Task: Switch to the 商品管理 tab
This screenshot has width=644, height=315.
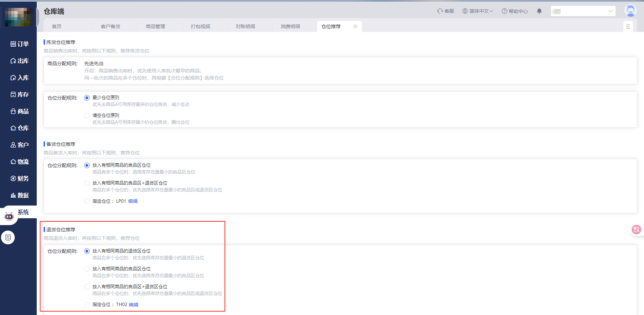Action: tap(156, 26)
